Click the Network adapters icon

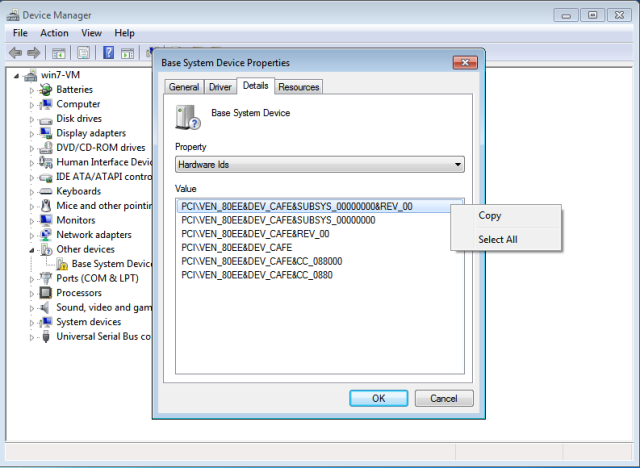(45, 235)
